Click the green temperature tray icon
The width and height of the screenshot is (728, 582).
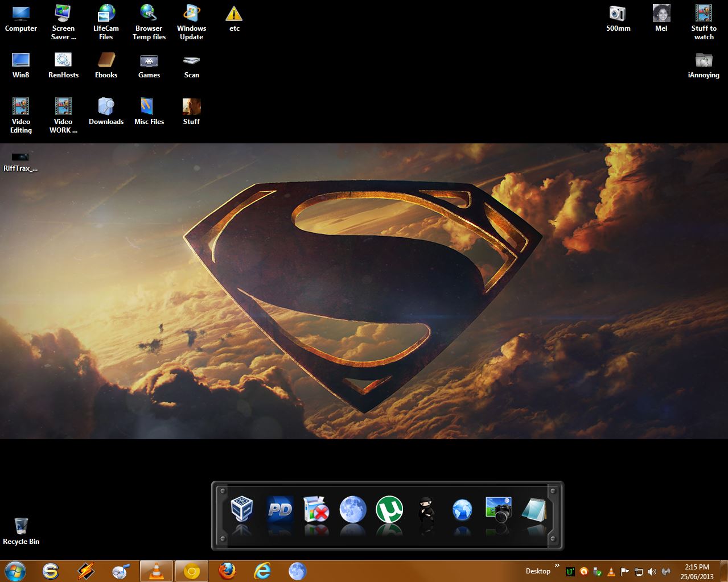point(570,572)
